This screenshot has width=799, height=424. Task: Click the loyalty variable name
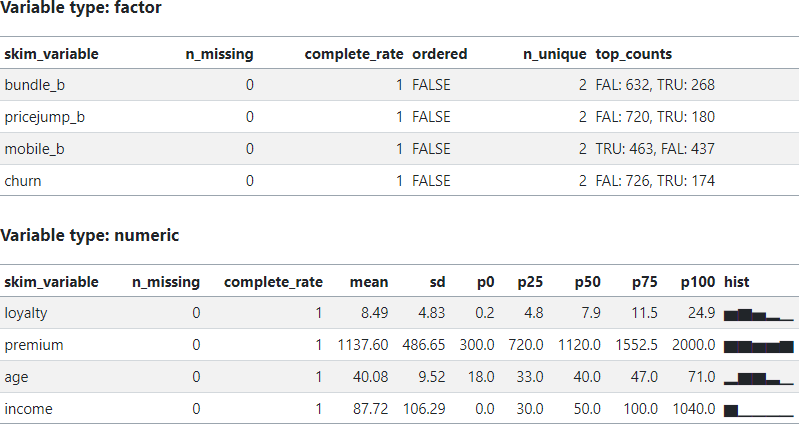(26, 313)
